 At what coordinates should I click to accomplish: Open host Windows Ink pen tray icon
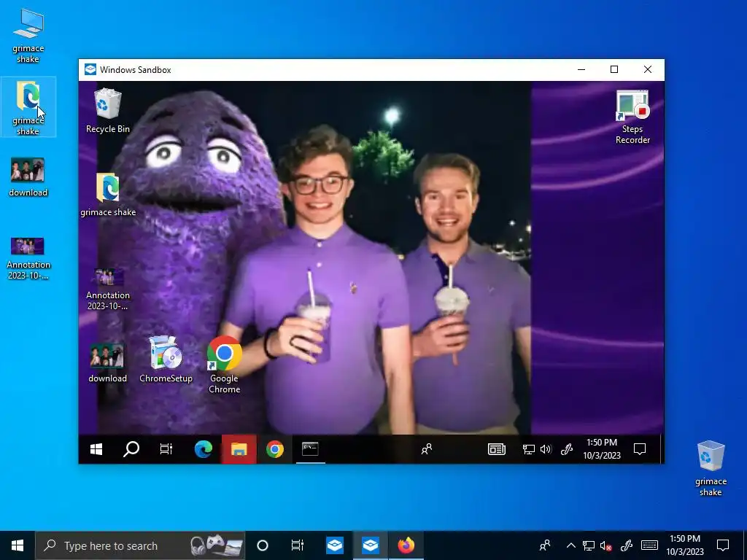point(627,545)
